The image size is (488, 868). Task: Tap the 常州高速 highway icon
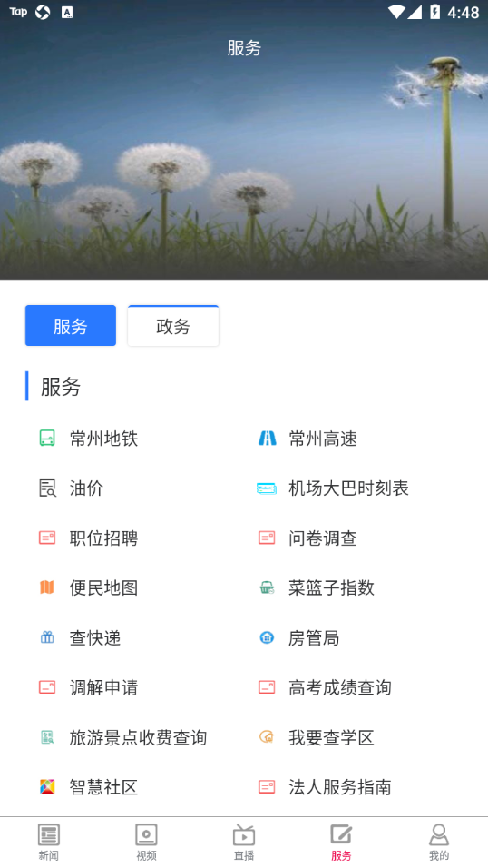point(268,439)
